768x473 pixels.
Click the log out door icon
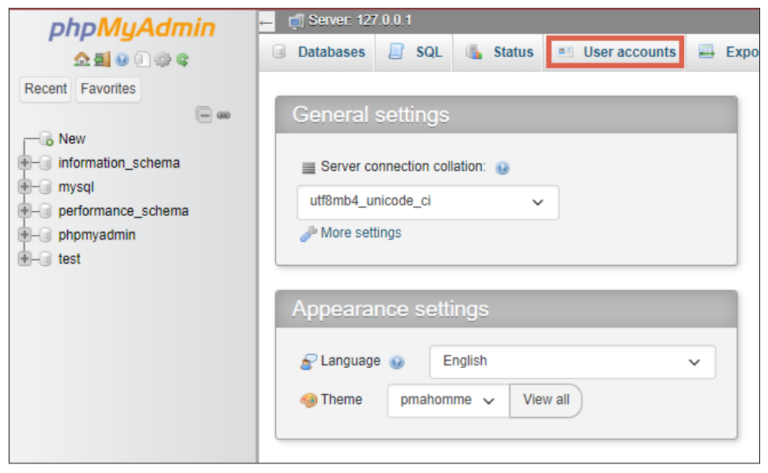(x=102, y=60)
